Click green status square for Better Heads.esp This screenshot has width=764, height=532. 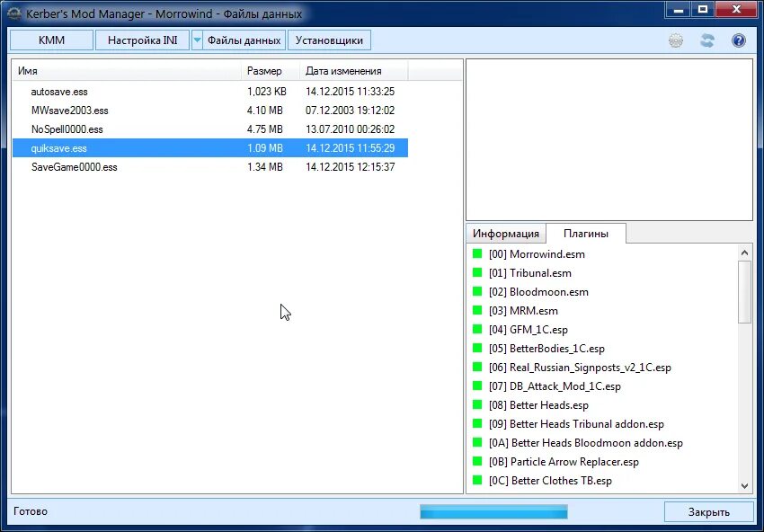(x=477, y=404)
